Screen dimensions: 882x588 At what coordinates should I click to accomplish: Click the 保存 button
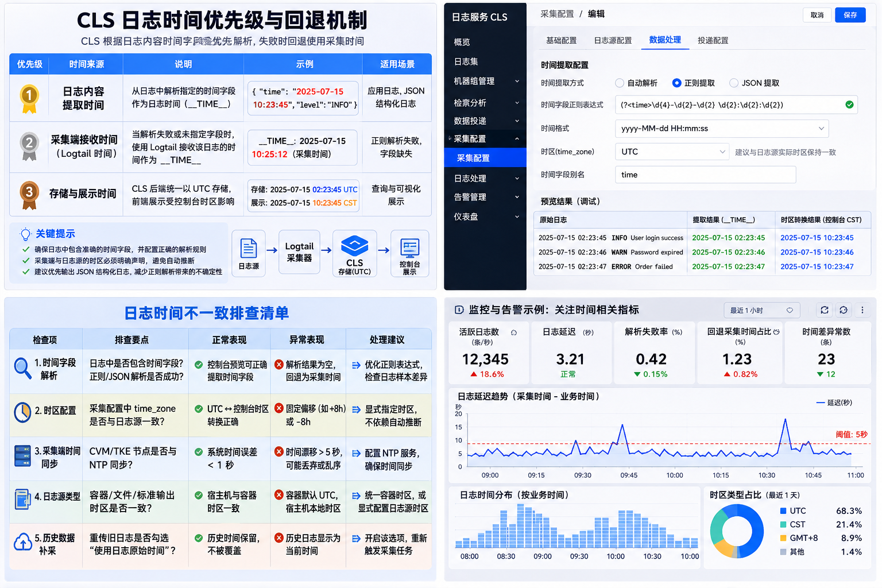(x=850, y=16)
